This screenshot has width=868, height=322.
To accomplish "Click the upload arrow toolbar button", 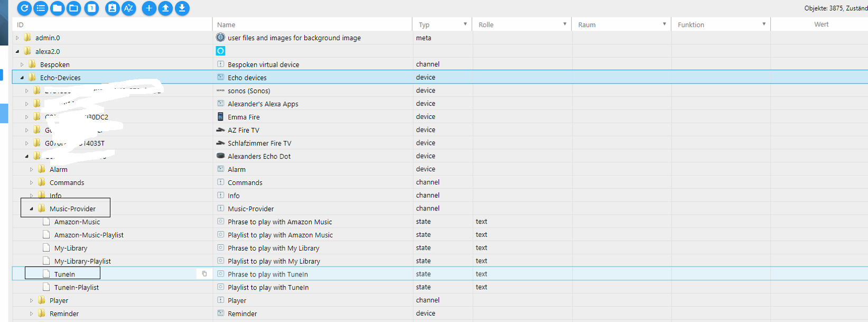I will (165, 8).
